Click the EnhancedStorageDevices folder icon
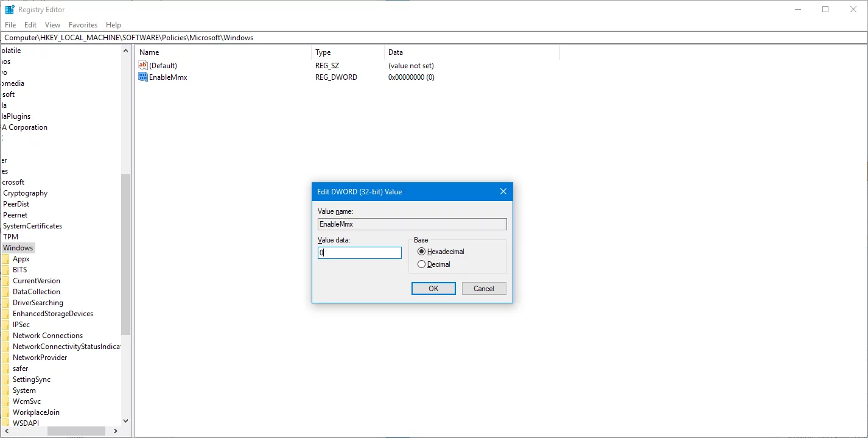The image size is (868, 438). [x=5, y=314]
